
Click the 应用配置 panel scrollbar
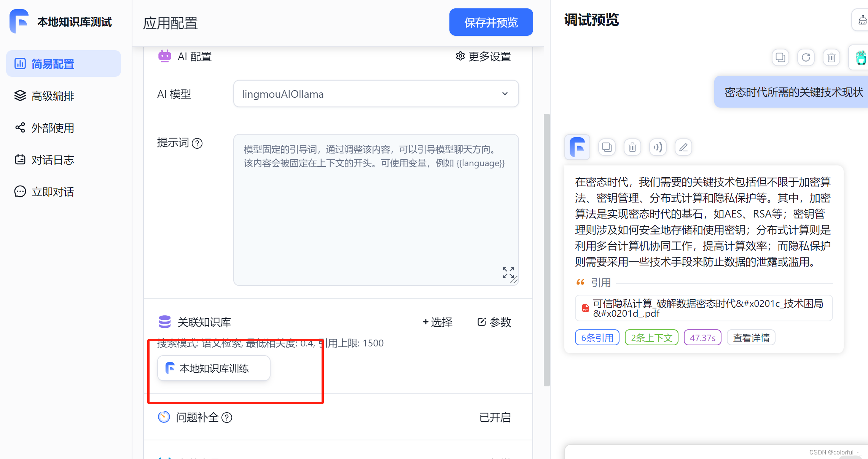[547, 249]
